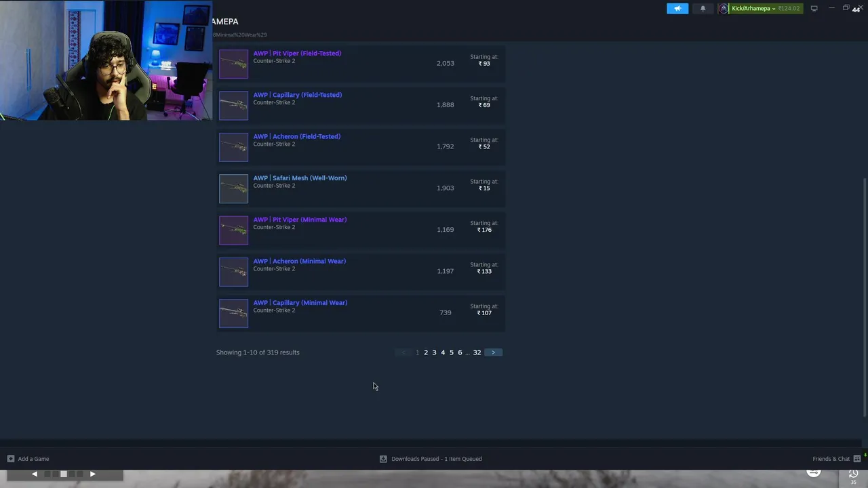This screenshot has width=868, height=488.
Task: Open the AWP | Pit Viper (Minimal Wear) listing
Action: pos(300,220)
